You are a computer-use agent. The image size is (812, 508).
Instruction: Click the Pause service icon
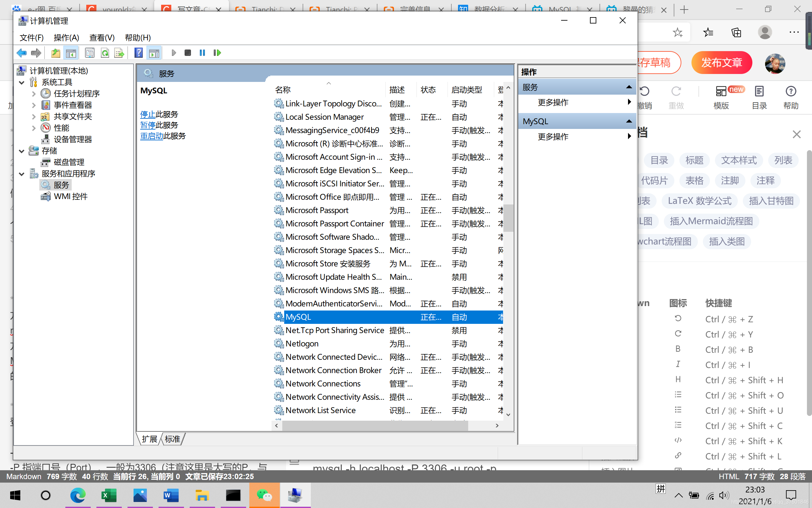tap(202, 53)
